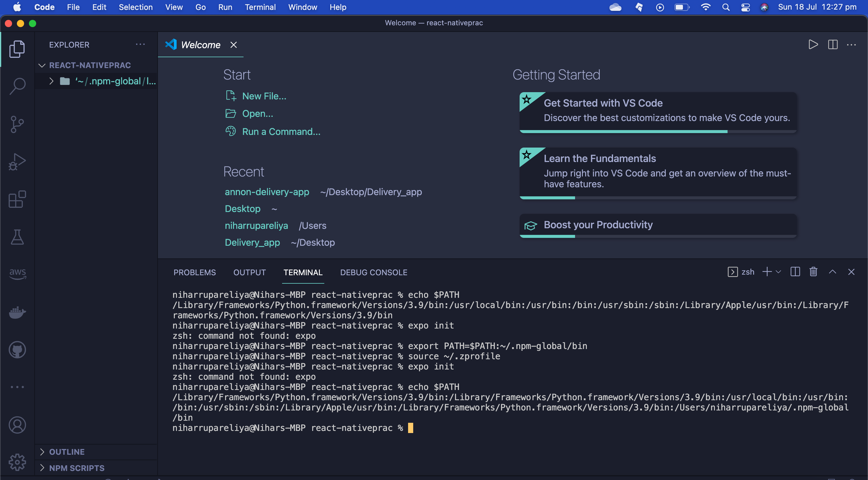Open the battery status menu
The height and width of the screenshot is (480, 868).
point(682,7)
